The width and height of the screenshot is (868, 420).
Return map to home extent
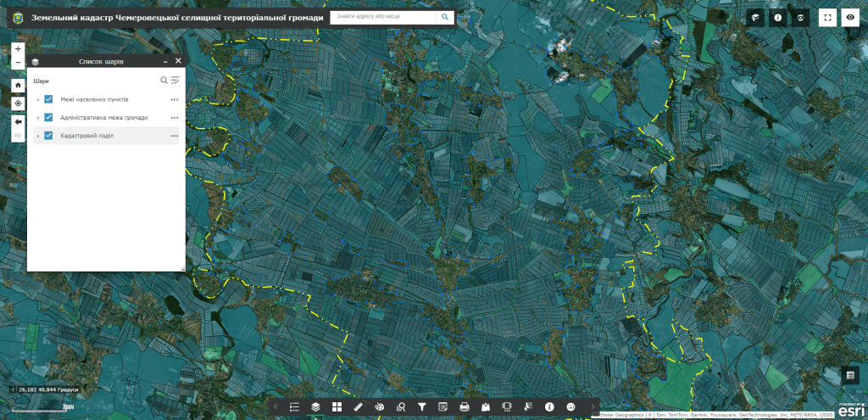tap(19, 86)
